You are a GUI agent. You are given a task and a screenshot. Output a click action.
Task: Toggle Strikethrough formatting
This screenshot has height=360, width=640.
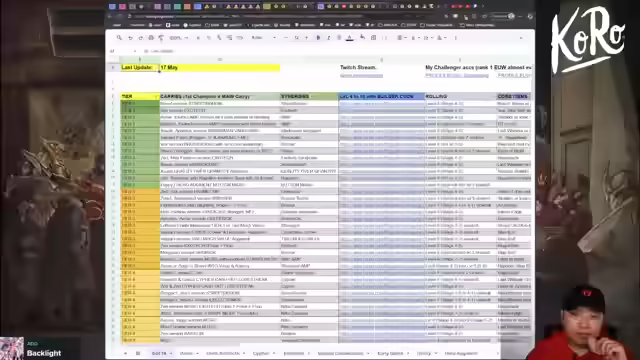[x=339, y=38]
